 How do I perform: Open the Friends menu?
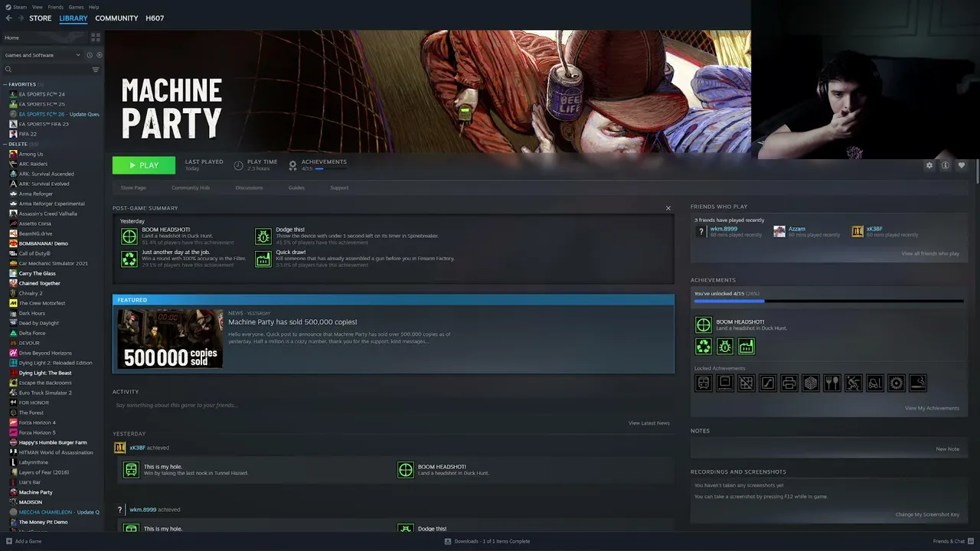pyautogui.click(x=56, y=7)
